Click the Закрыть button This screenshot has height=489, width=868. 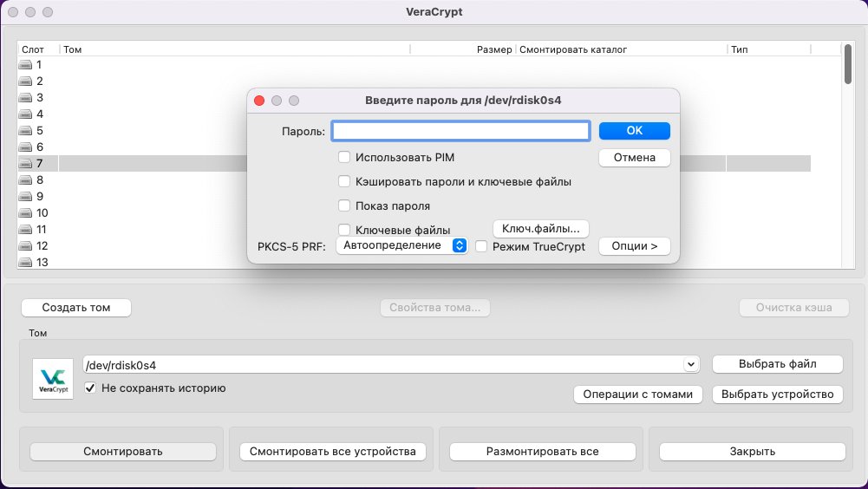click(753, 452)
